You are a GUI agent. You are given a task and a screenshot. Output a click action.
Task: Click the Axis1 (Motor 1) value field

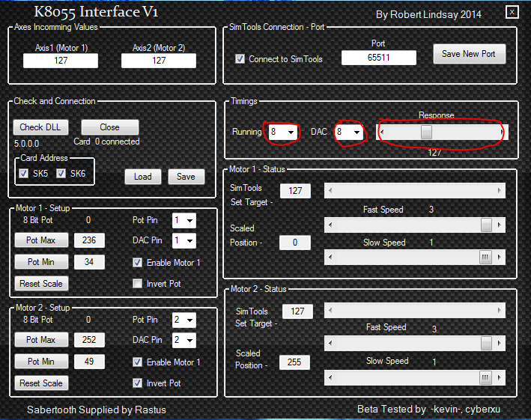61,61
